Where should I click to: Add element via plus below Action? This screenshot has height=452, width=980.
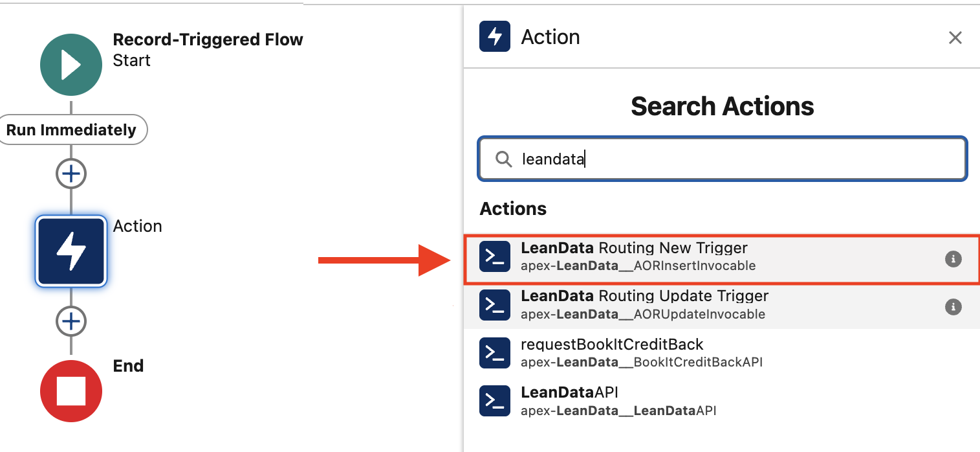pos(71,321)
